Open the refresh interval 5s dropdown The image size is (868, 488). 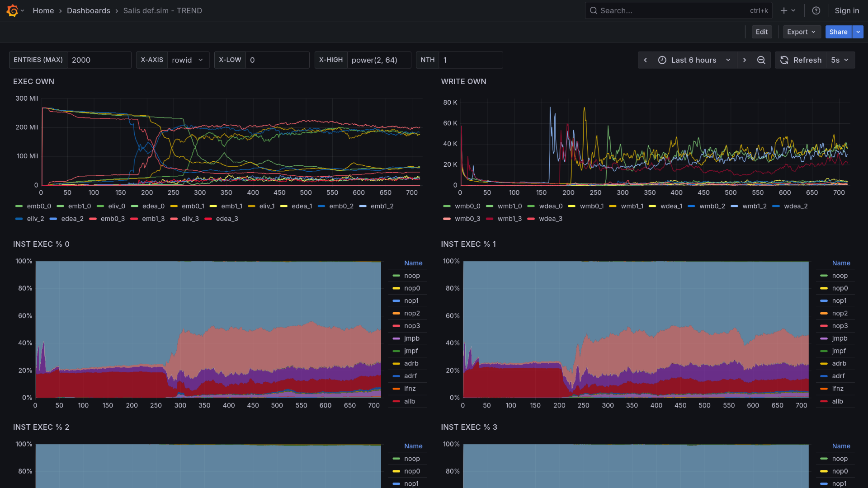[840, 60]
